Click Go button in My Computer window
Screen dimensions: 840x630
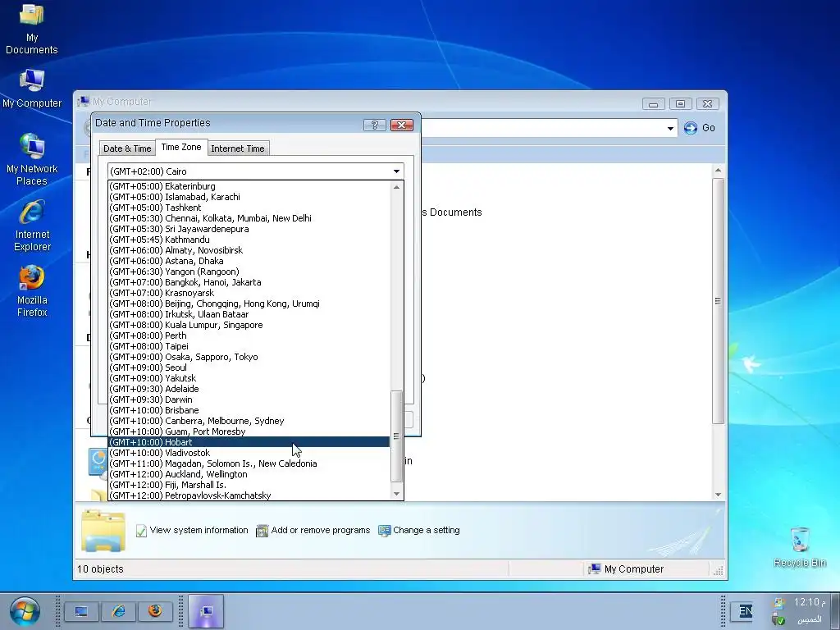tap(700, 127)
